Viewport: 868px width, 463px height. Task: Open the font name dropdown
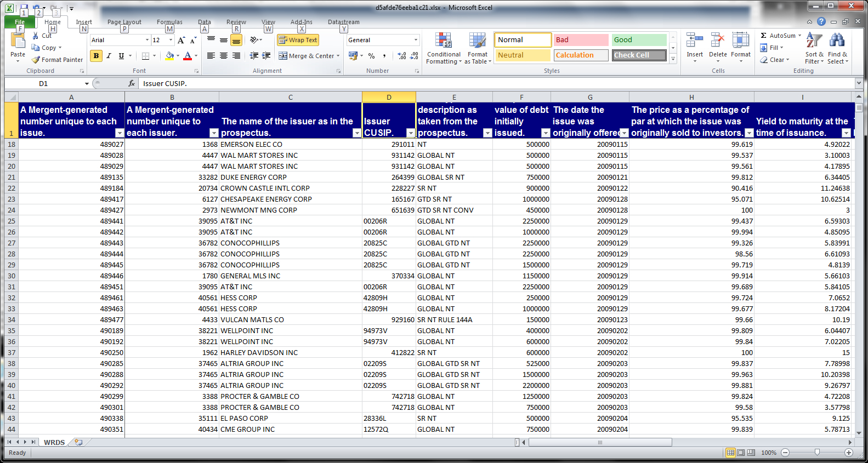click(x=147, y=40)
